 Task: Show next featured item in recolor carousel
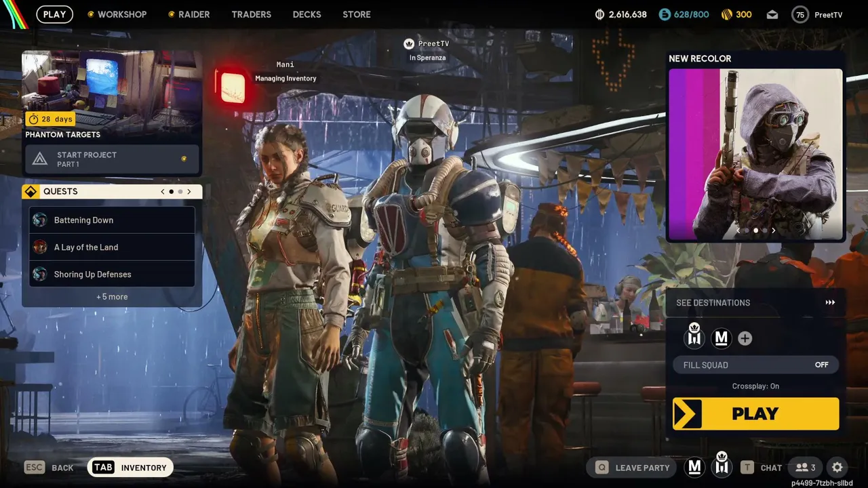pyautogui.click(x=774, y=230)
